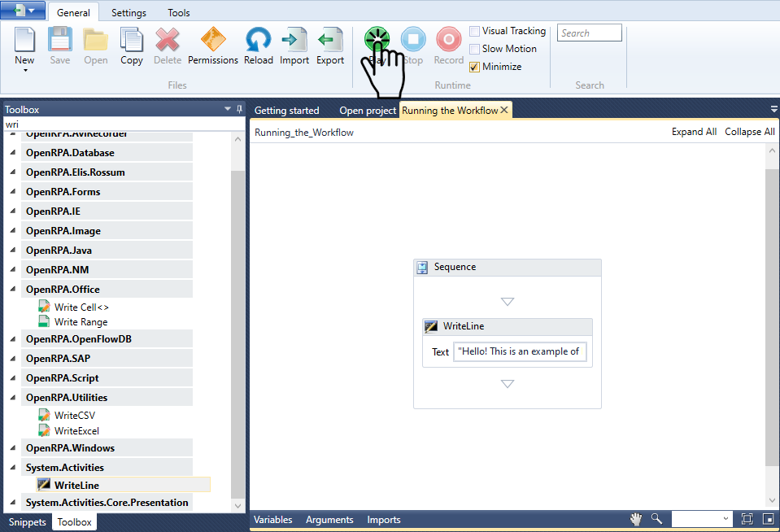Switch to the Settings ribbon tab
The width and height of the screenshot is (780, 532).
pyautogui.click(x=129, y=12)
